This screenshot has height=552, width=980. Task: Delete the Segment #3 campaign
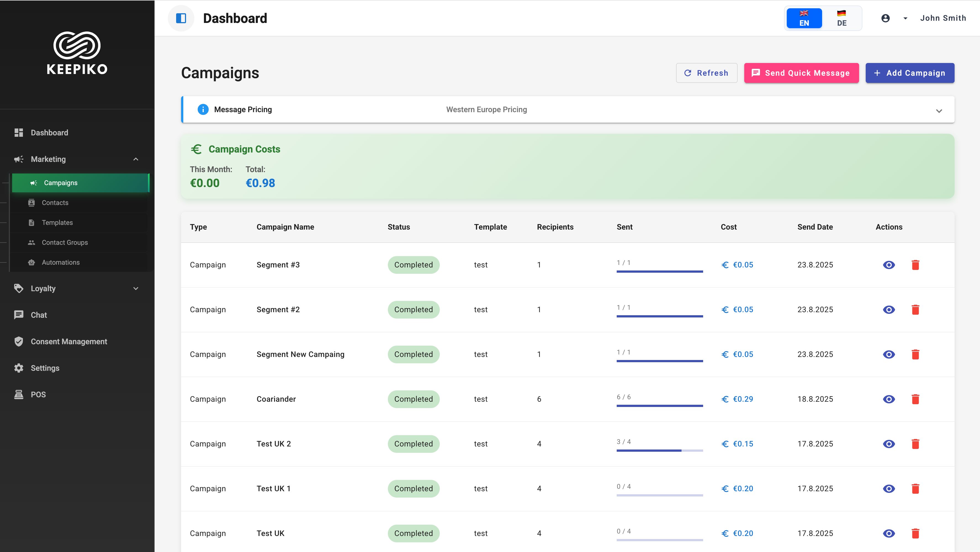(x=915, y=265)
